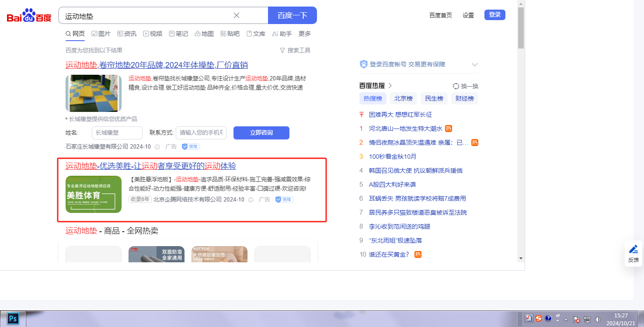The width and height of the screenshot is (644, 327).
Task: Click the Sogou input method tray icon
Action: point(539,319)
